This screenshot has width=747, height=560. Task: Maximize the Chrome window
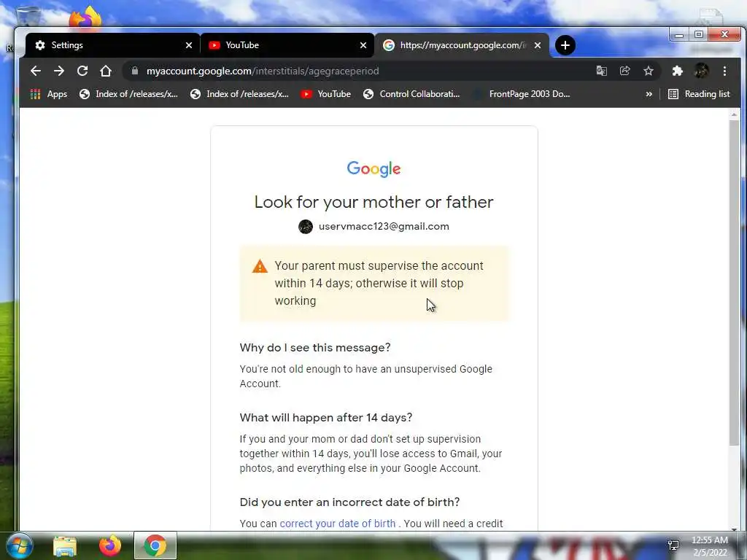click(x=698, y=34)
